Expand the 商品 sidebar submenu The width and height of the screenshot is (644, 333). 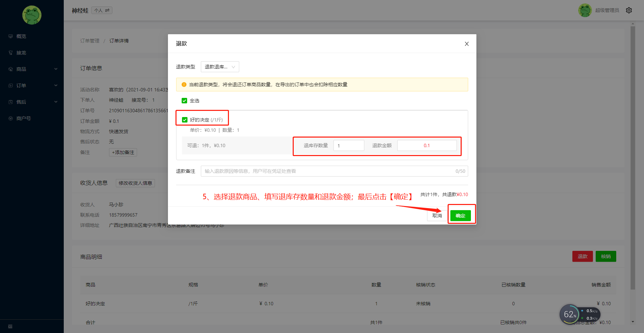[x=56, y=69]
